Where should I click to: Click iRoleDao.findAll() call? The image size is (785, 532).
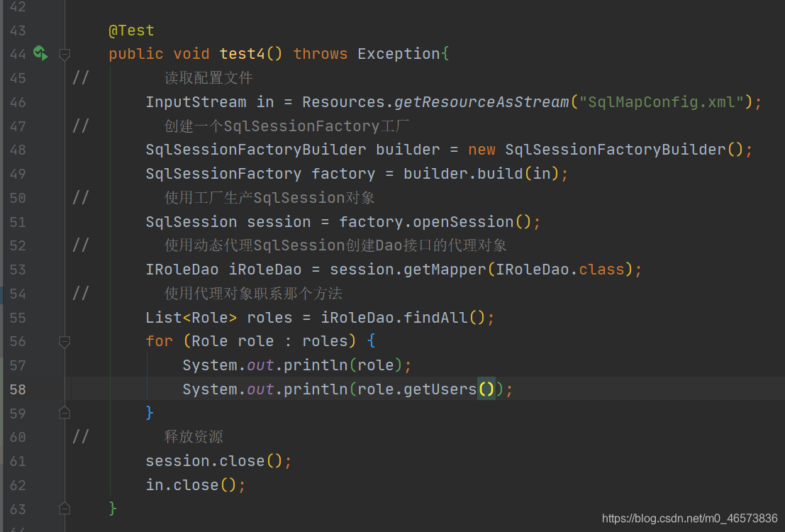403,318
